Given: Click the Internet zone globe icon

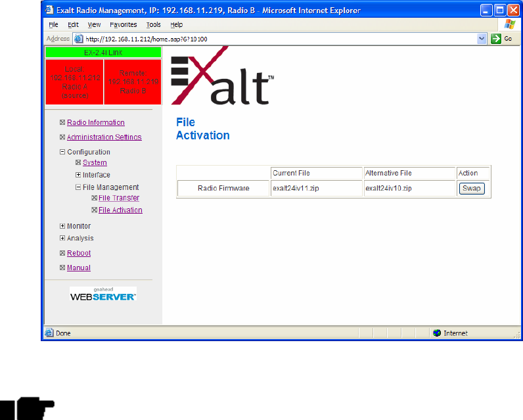Looking at the screenshot, I should click(x=437, y=333).
